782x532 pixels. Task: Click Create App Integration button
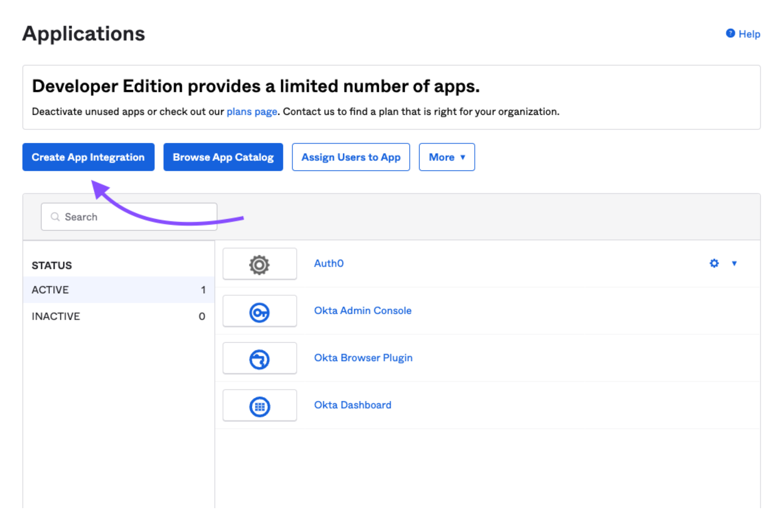(x=88, y=157)
